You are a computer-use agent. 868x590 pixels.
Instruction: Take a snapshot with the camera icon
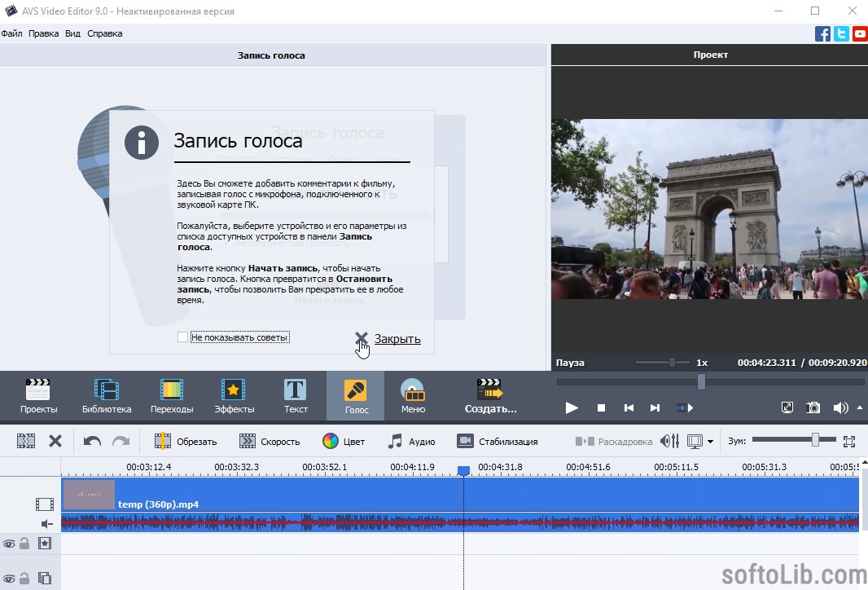coord(813,408)
